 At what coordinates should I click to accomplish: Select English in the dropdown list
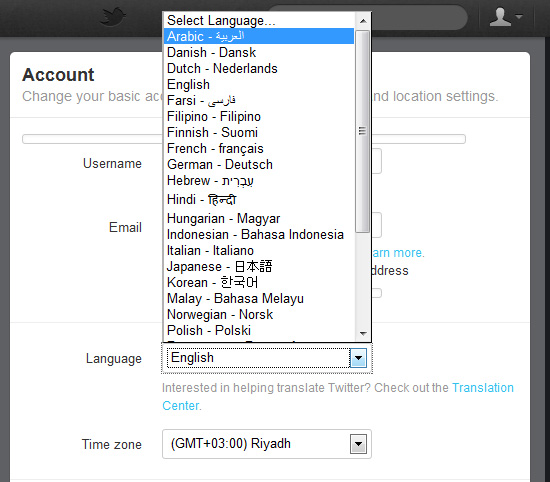coord(259,85)
